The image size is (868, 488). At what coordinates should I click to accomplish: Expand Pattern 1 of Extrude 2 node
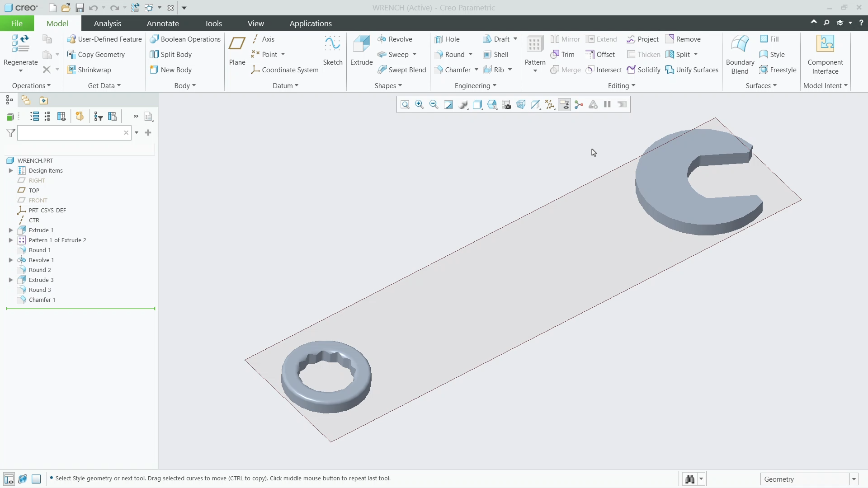(x=11, y=240)
